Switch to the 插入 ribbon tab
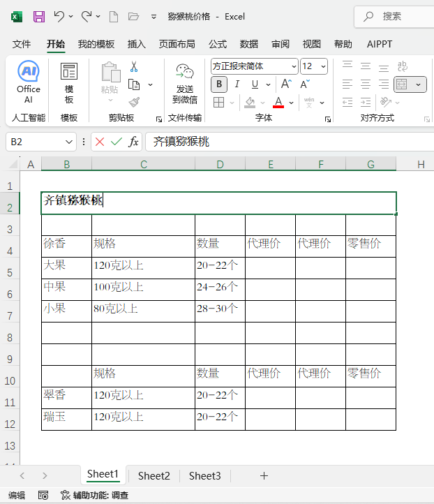 tap(137, 44)
